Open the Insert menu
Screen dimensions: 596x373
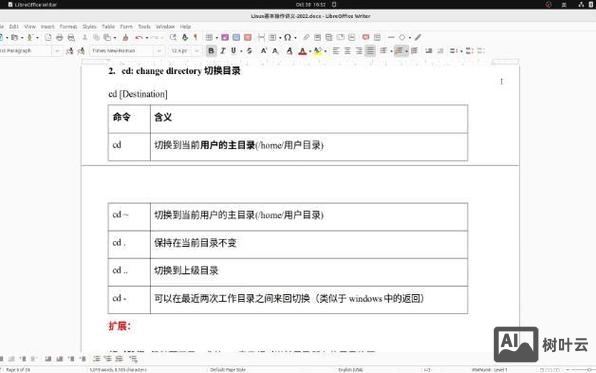pos(48,27)
